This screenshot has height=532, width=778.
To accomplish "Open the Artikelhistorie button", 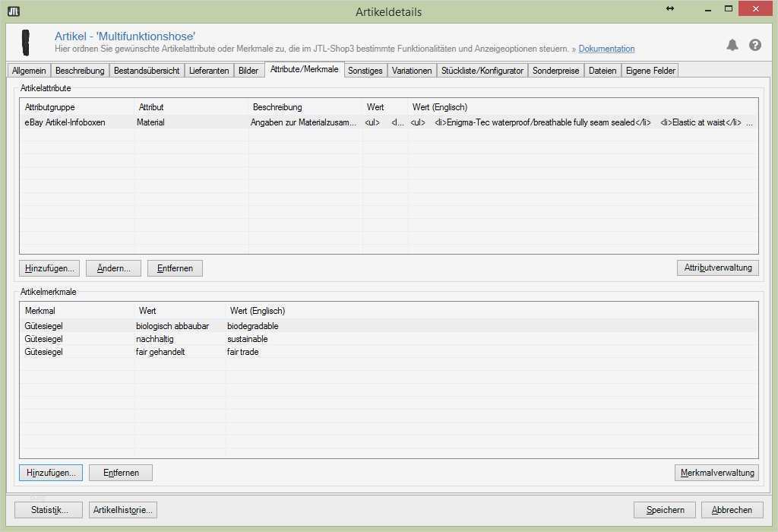I will click(123, 510).
